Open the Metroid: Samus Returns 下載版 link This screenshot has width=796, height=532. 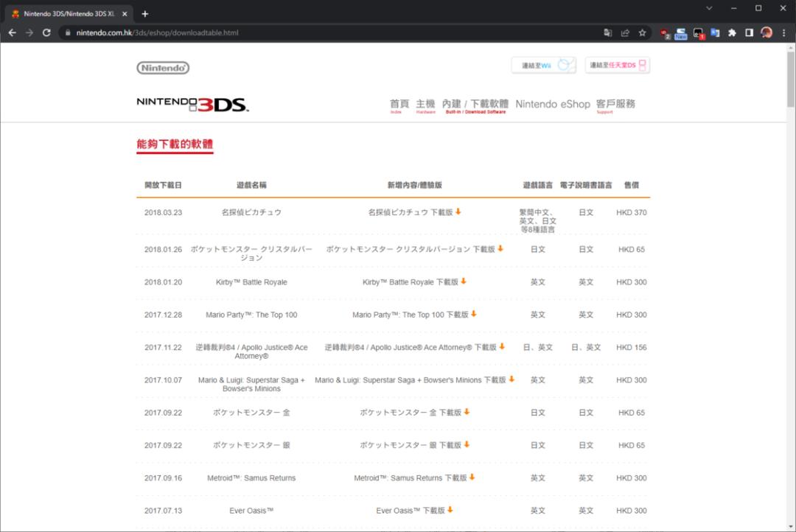pyautogui.click(x=411, y=477)
